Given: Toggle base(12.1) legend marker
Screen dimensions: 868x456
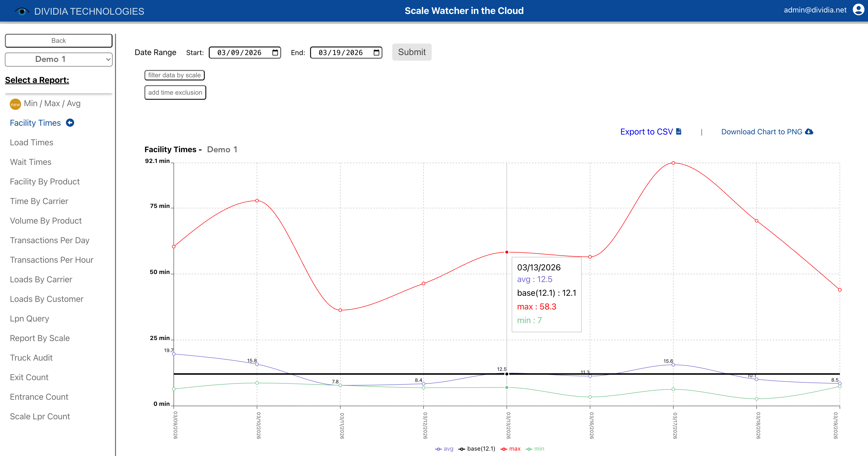Looking at the screenshot, I should pos(462,449).
